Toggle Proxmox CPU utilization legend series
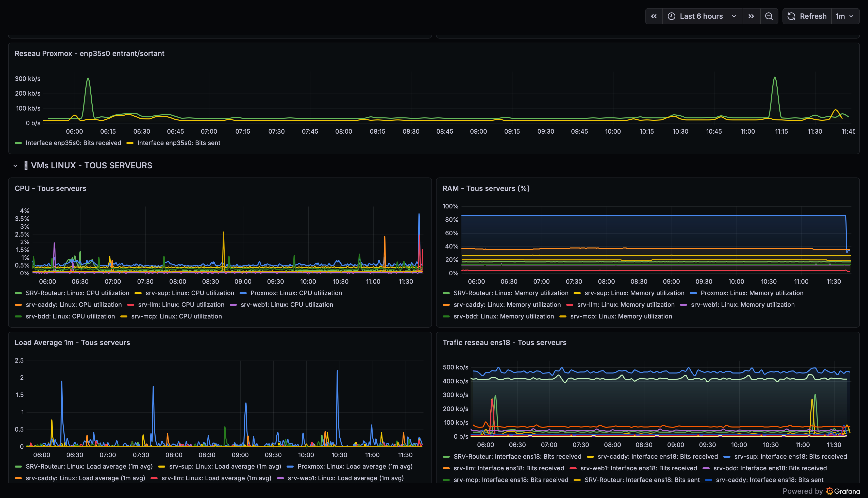This screenshot has width=868, height=498. 296,293
